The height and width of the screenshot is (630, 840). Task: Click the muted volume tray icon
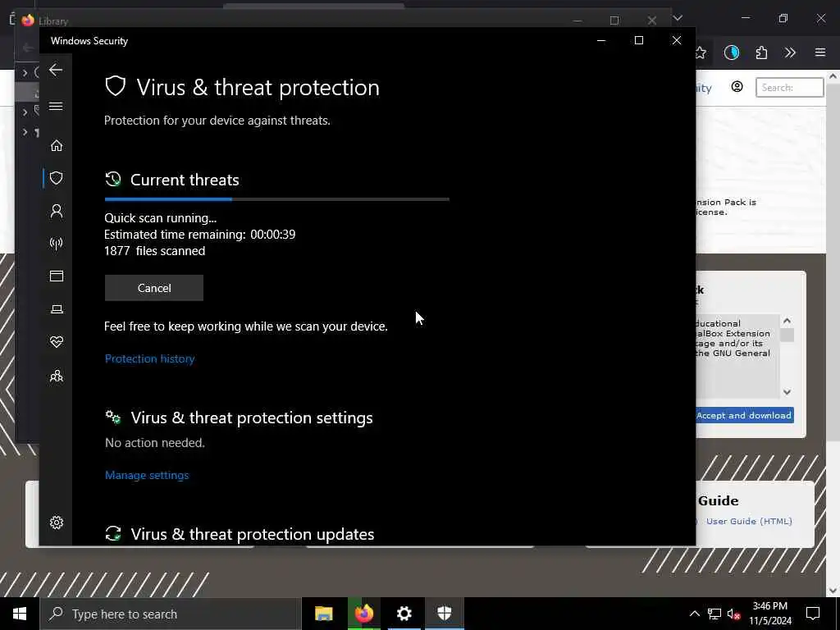coord(734,614)
